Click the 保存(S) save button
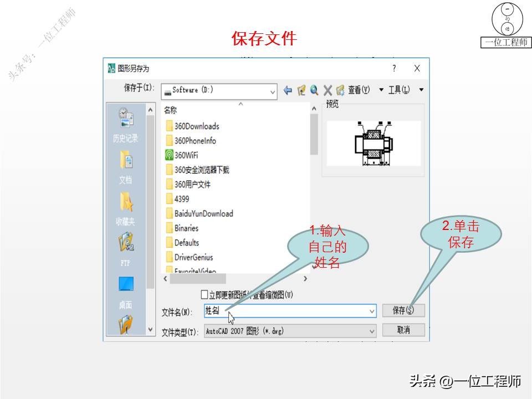532x399 pixels. 403,311
